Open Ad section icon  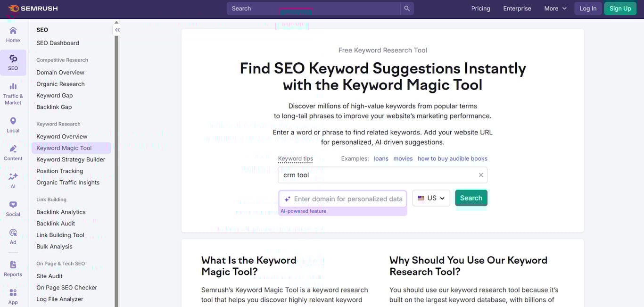pyautogui.click(x=13, y=237)
